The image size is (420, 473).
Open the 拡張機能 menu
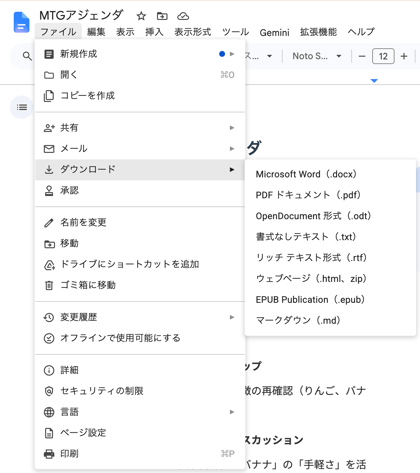[318, 32]
